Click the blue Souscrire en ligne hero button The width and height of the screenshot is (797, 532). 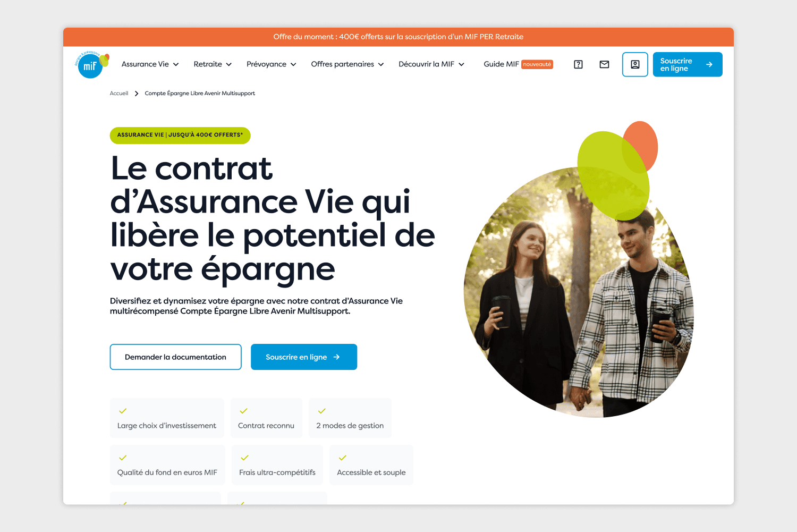[x=304, y=357]
